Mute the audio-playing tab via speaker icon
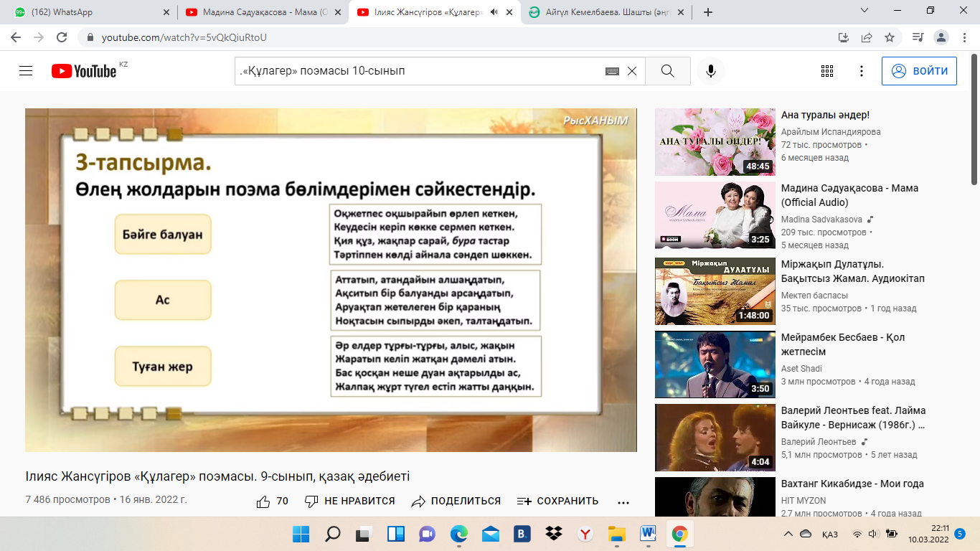 [x=494, y=12]
